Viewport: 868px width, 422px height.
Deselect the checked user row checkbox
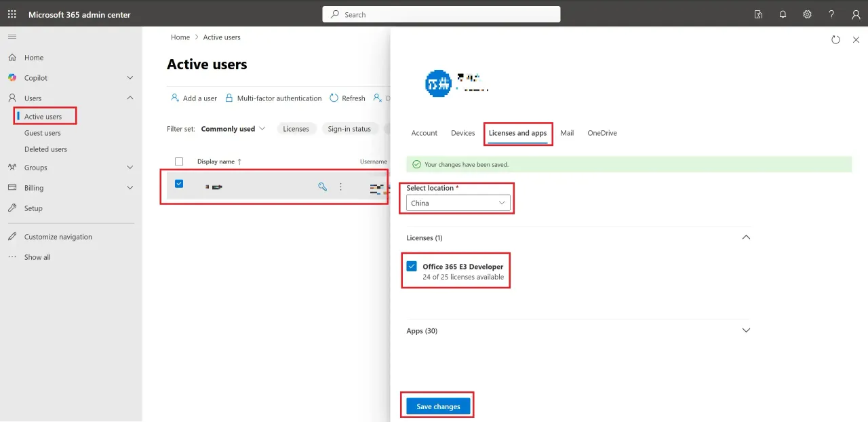179,183
